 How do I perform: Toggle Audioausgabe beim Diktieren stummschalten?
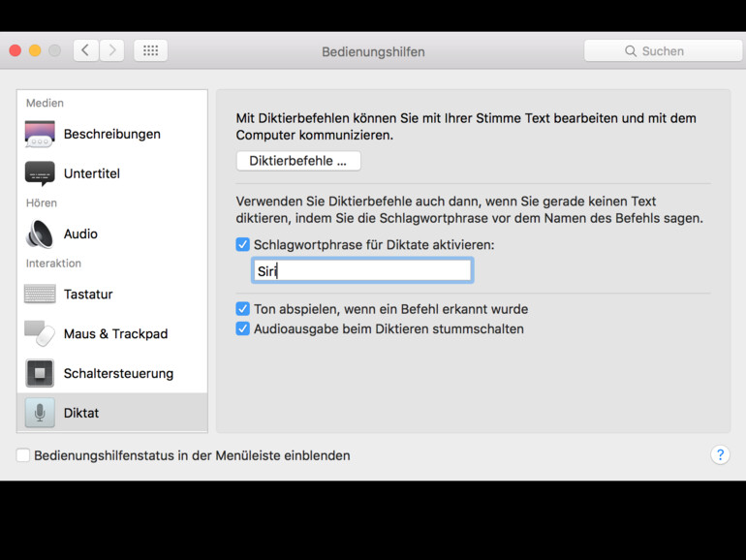point(242,328)
